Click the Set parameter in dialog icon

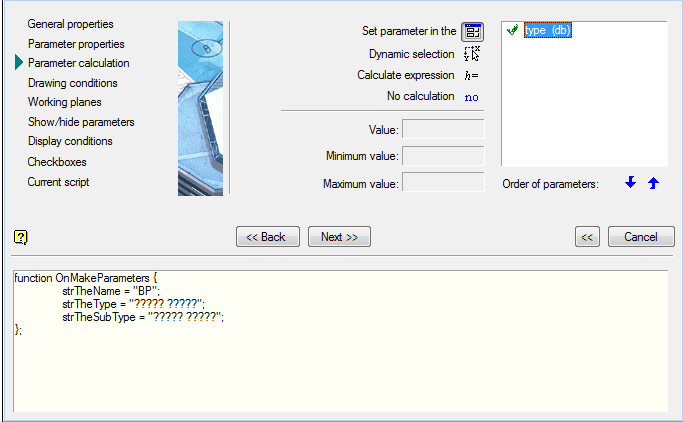(x=472, y=32)
